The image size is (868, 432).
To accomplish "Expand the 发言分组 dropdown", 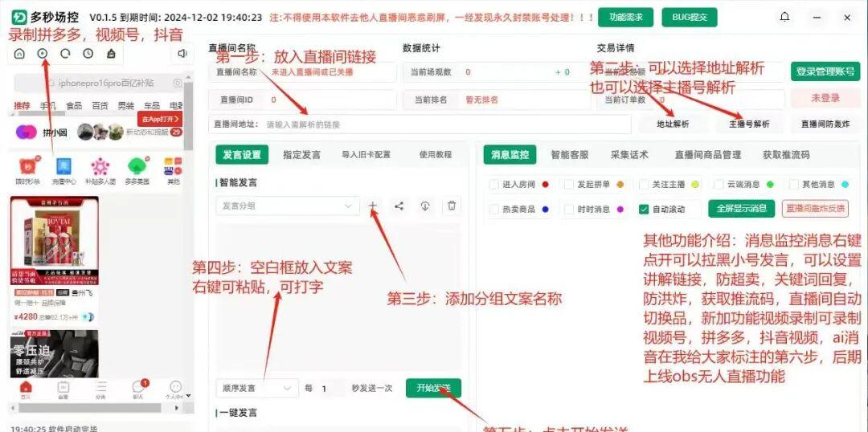I will point(287,206).
